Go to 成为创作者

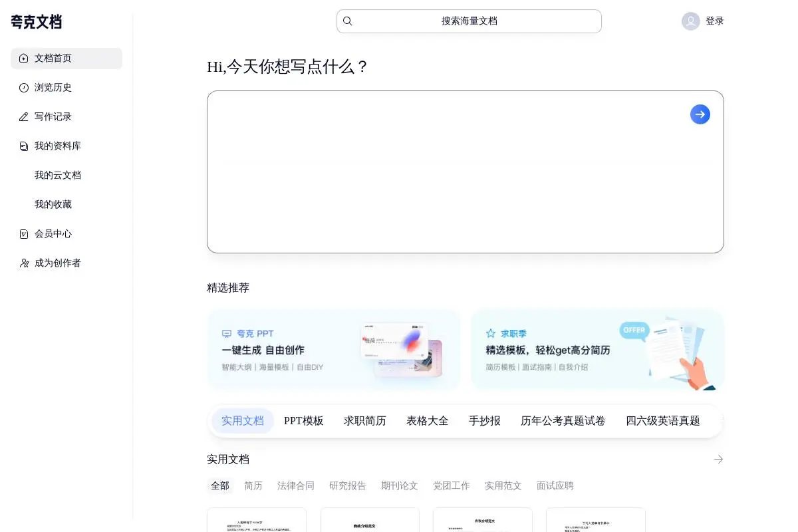[66, 263]
